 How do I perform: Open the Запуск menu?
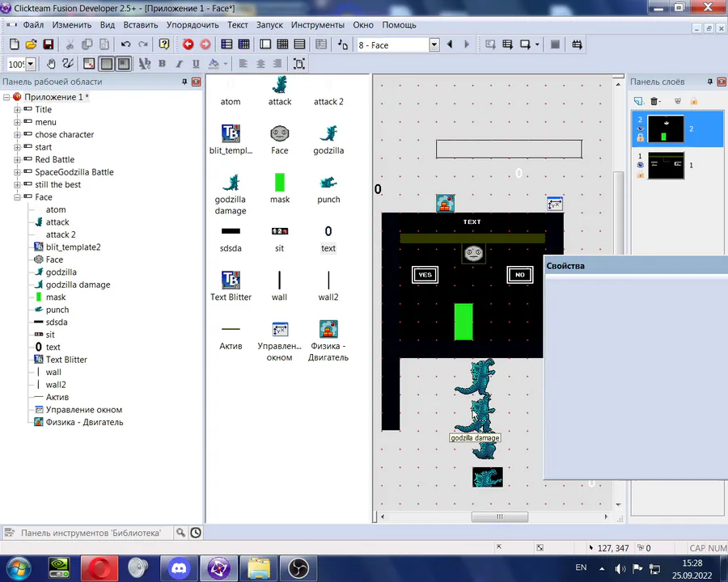[269, 25]
